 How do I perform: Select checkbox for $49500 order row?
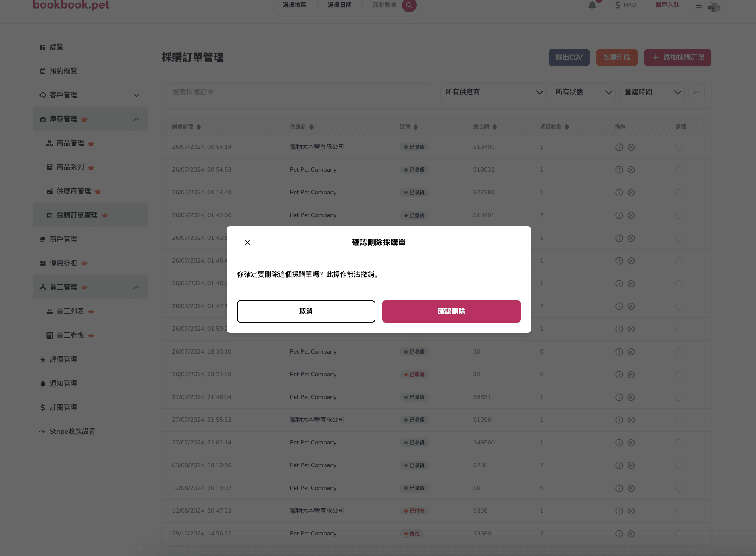(679, 443)
